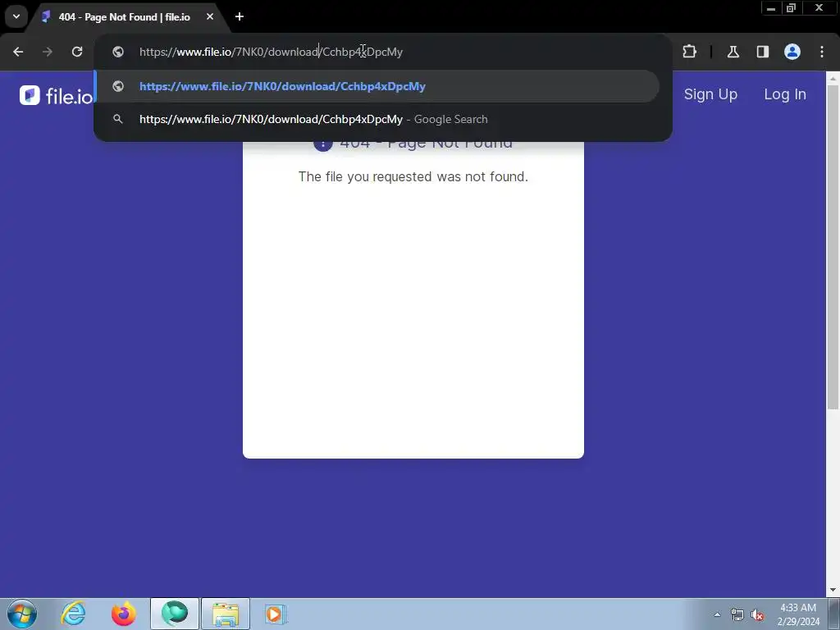This screenshot has height=630, width=840.
Task: Restore down the browser window
Action: (792, 8)
